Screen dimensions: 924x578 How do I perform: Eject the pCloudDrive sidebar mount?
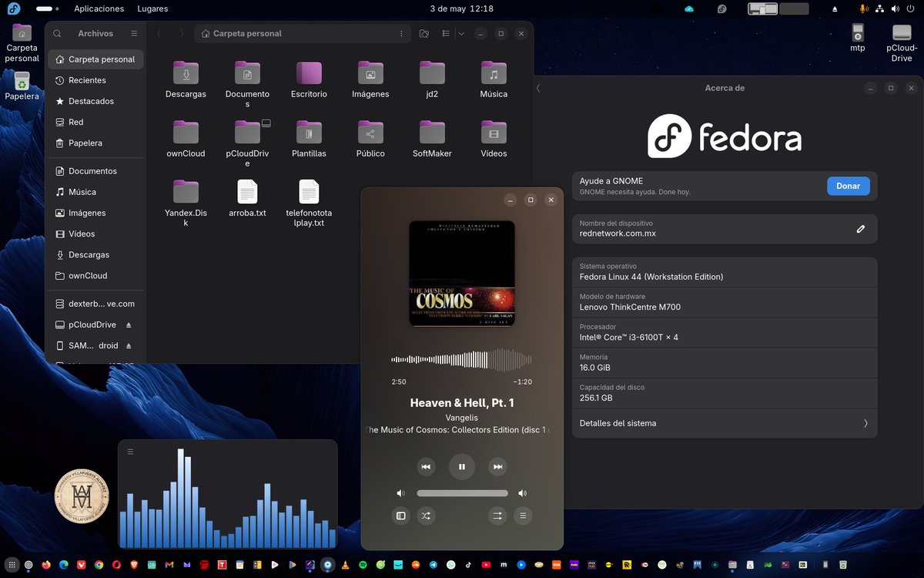pyautogui.click(x=129, y=324)
